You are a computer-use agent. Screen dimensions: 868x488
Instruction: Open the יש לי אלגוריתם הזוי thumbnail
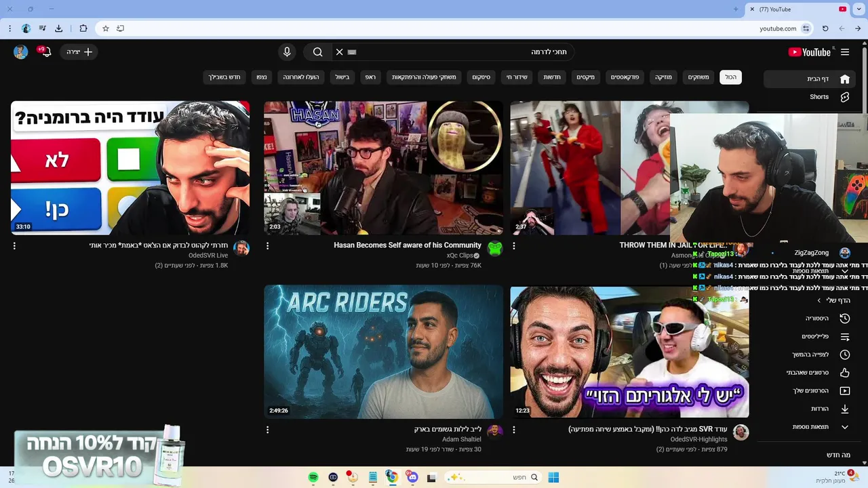point(630,352)
